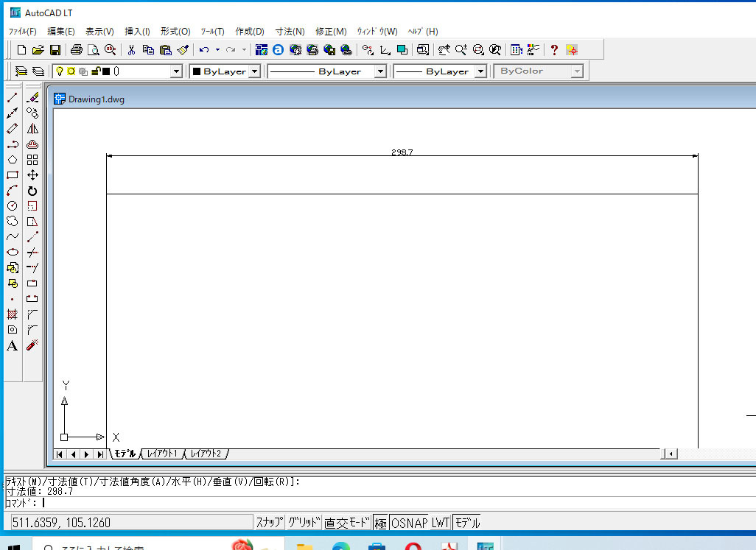The height and width of the screenshot is (550, 756).
Task: Expand the color ByLayer dropdown
Action: click(254, 71)
